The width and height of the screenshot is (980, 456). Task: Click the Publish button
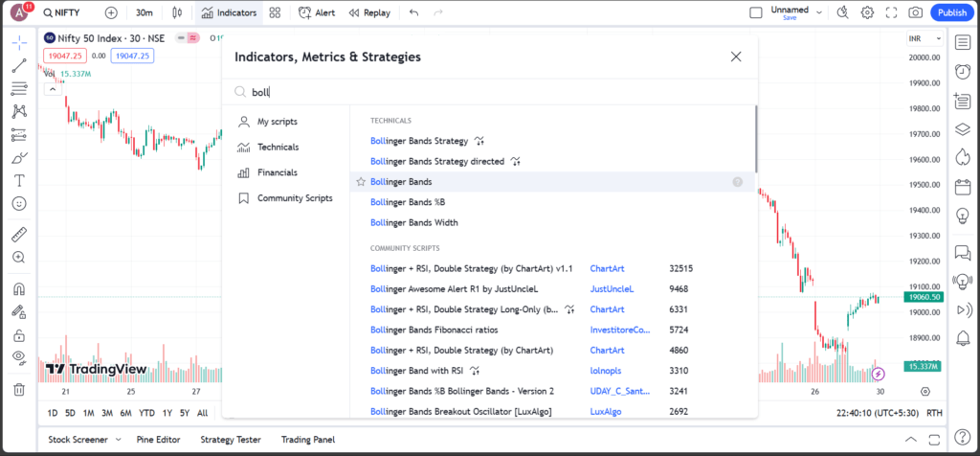click(951, 12)
